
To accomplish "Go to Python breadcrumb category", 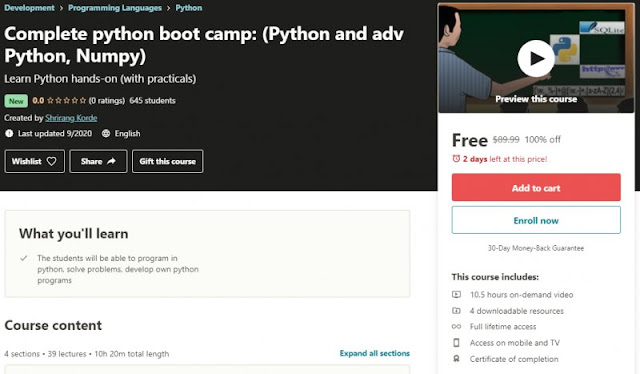I will coord(189,8).
